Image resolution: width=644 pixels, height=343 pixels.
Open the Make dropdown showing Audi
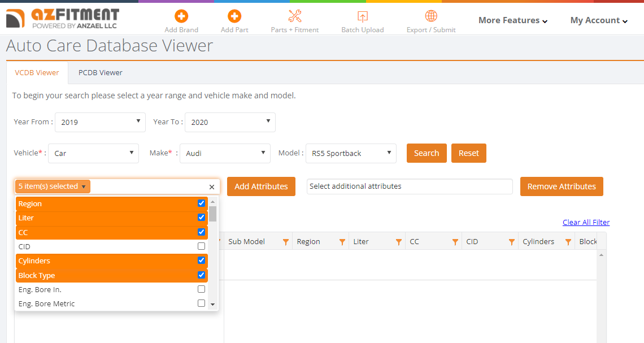pos(225,153)
